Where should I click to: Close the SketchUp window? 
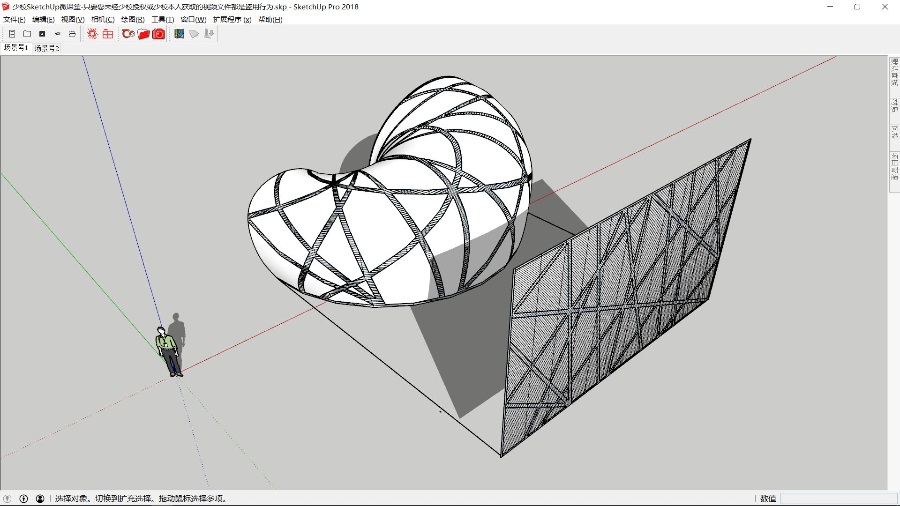coord(885,7)
